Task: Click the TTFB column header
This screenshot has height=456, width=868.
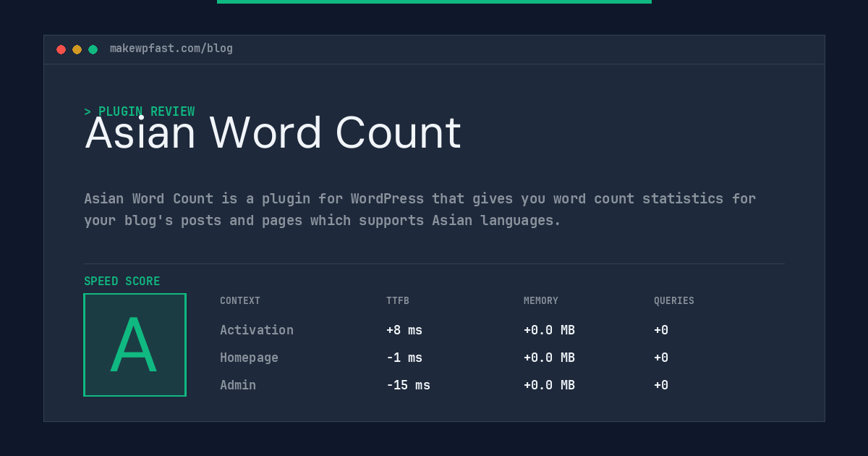Action: [398, 301]
